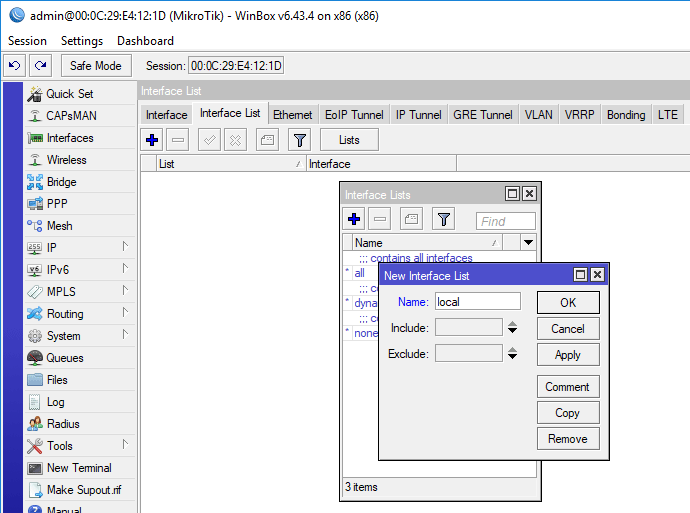
Task: Click Make Supout.rif entry
Action: [x=80, y=490]
